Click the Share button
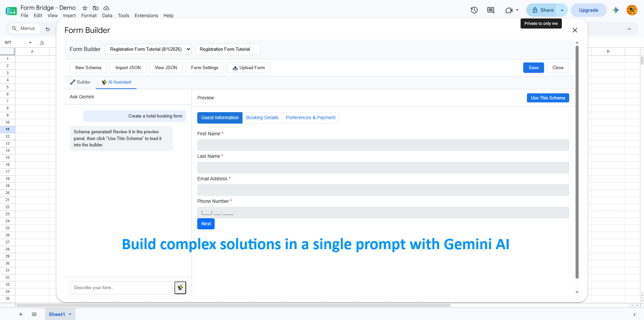The width and height of the screenshot is (644, 320). [542, 10]
